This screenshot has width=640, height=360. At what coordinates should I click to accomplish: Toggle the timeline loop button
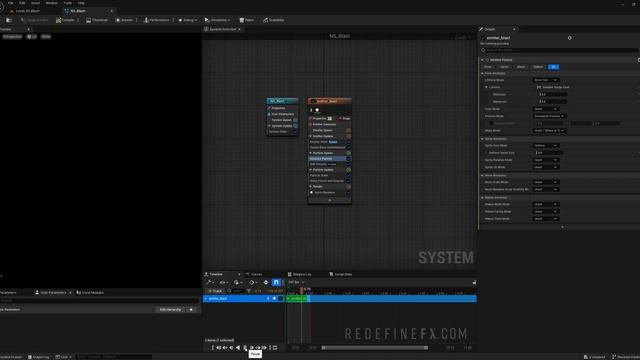275,348
